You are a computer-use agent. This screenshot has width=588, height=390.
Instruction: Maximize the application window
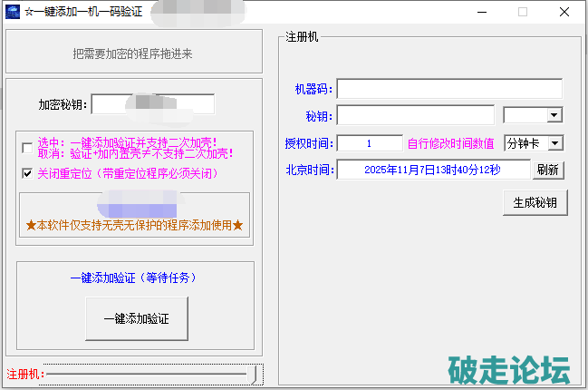coord(523,13)
